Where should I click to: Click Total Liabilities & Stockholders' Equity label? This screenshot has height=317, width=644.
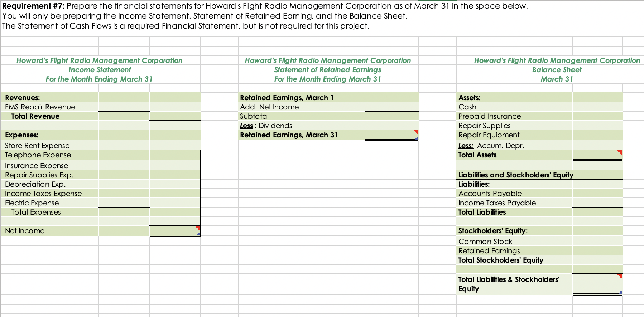click(x=515, y=284)
